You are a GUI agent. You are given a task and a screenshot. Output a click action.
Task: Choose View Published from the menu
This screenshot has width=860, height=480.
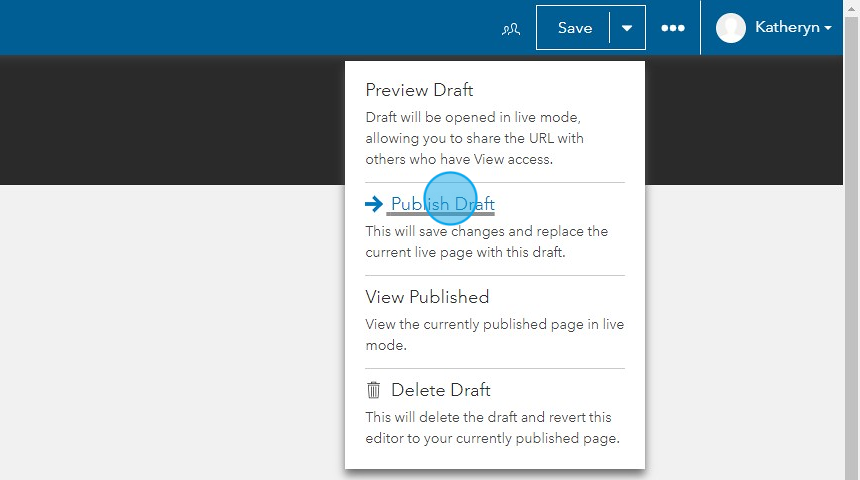pyautogui.click(x=427, y=297)
